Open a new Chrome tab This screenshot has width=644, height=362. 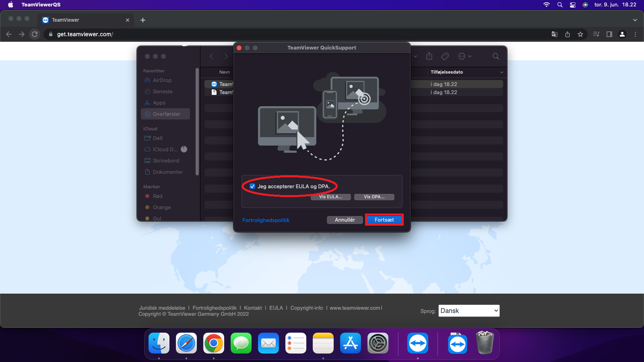[x=143, y=20]
